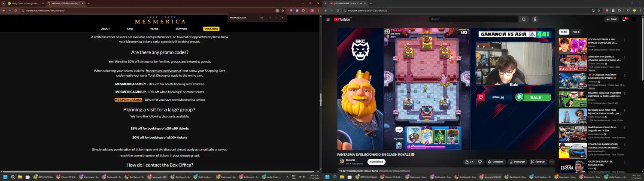Click in the YouTube Buscar search field

coord(472,19)
